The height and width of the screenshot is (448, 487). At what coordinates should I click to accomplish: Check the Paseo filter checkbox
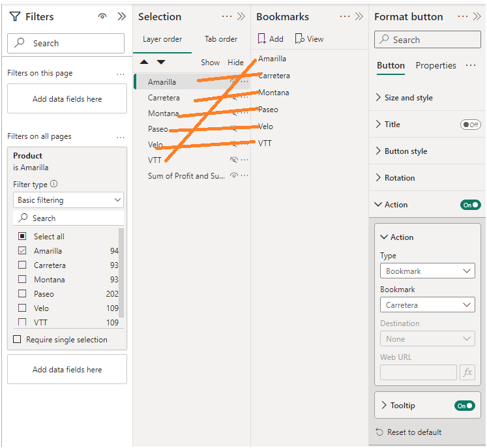click(22, 293)
